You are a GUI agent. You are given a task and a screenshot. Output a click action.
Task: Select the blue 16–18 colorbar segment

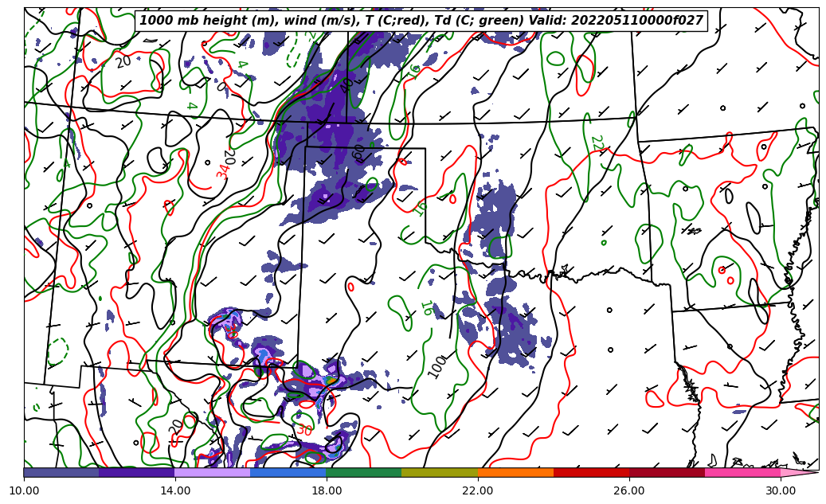[288, 472]
